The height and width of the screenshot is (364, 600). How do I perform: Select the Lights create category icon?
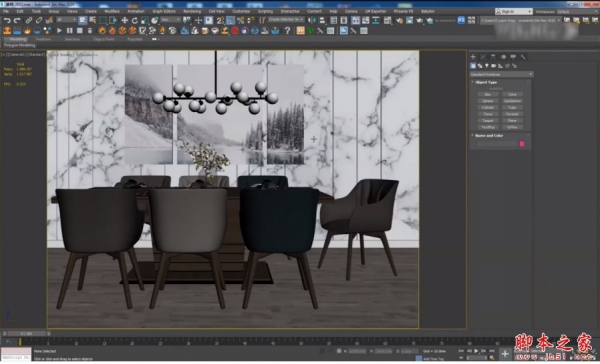point(487,66)
